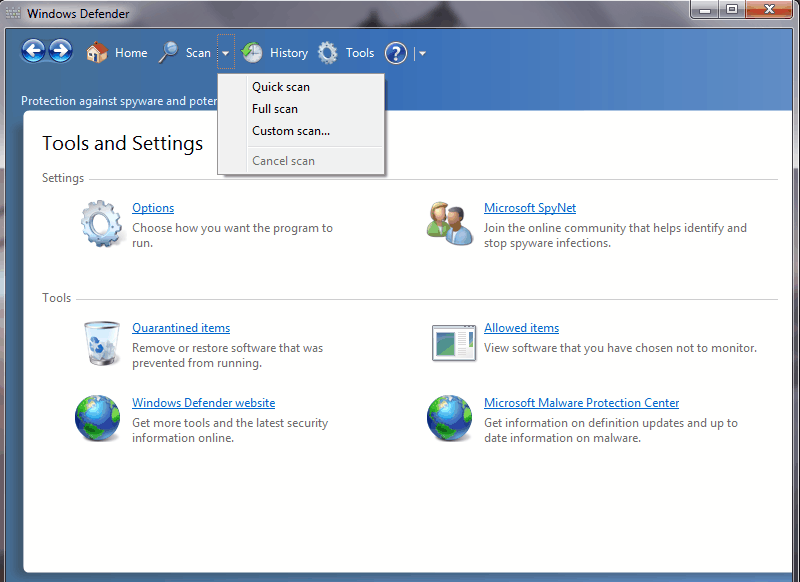Click the Forward arrow navigation button

60,52
